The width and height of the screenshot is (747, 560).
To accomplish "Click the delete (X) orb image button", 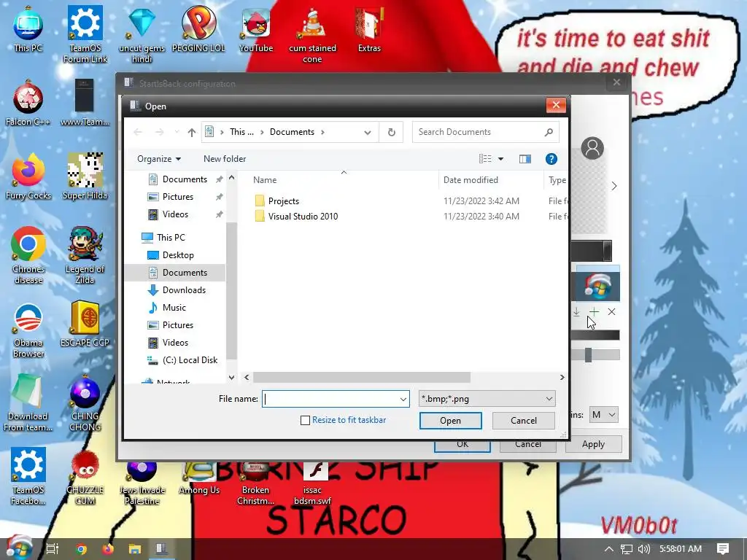I will click(x=612, y=312).
